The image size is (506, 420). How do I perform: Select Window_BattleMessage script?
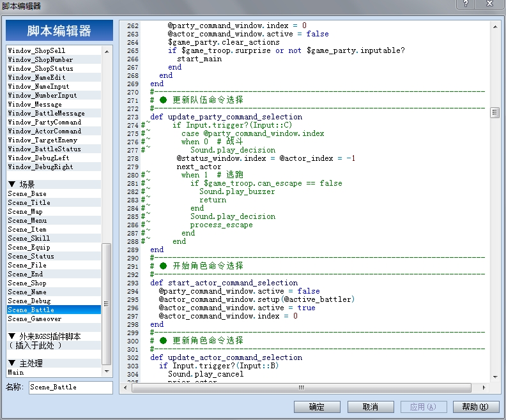(54, 113)
